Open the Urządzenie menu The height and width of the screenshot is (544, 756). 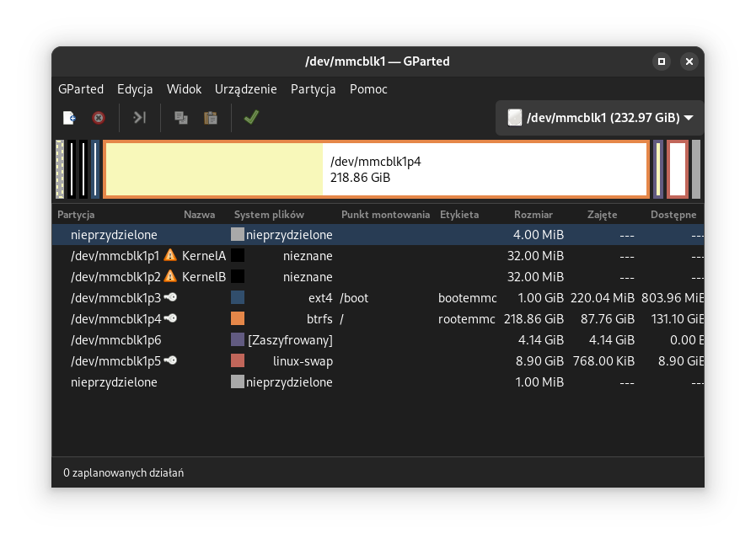click(245, 89)
